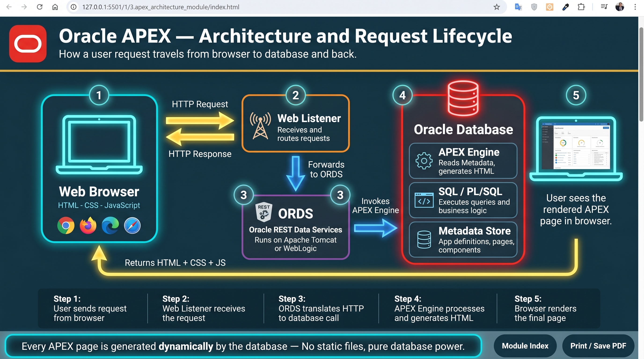Click the 'ORDS' heading text
The width and height of the screenshot is (644, 359).
point(296,214)
